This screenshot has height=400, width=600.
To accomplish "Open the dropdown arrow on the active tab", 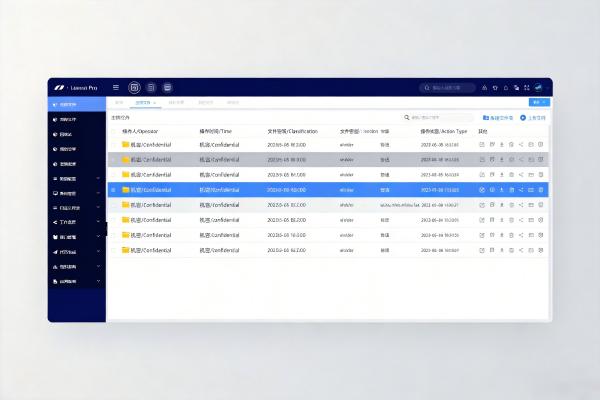I will click(155, 103).
